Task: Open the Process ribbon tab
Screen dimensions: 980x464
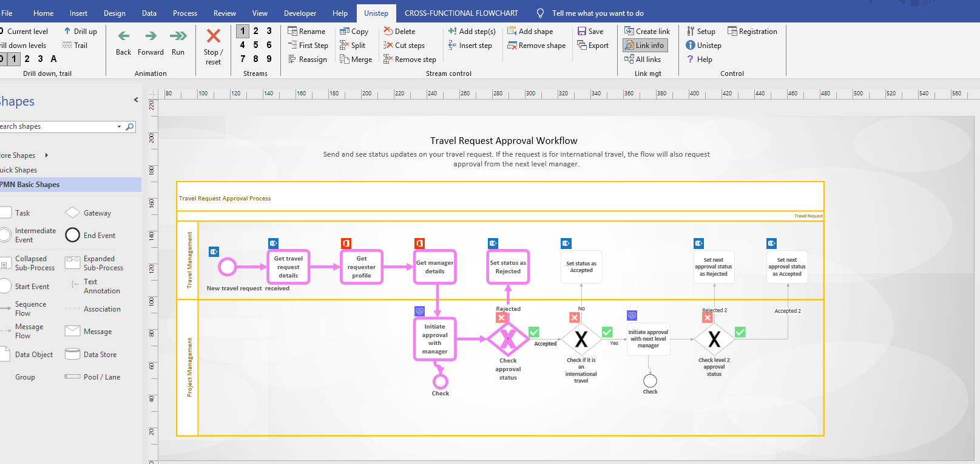Action: click(184, 13)
